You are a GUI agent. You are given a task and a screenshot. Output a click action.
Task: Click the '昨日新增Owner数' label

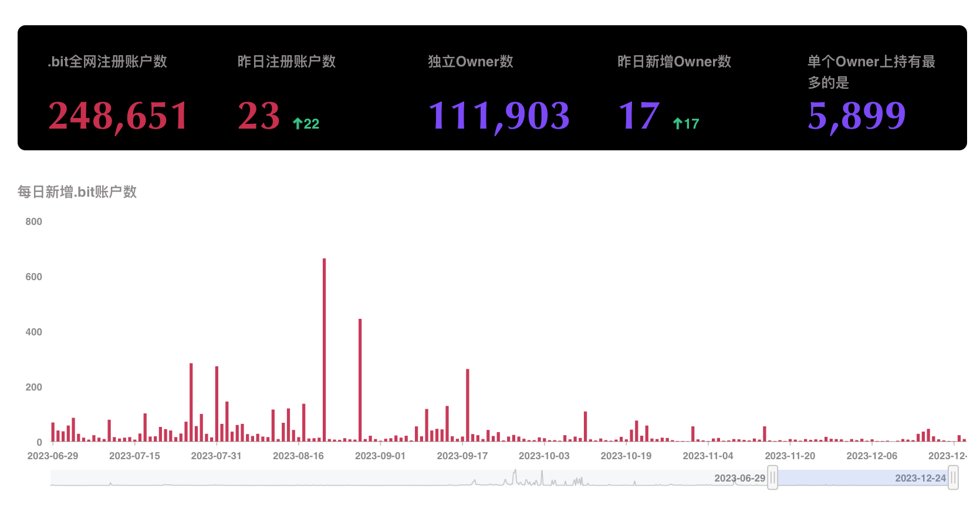coord(674,62)
